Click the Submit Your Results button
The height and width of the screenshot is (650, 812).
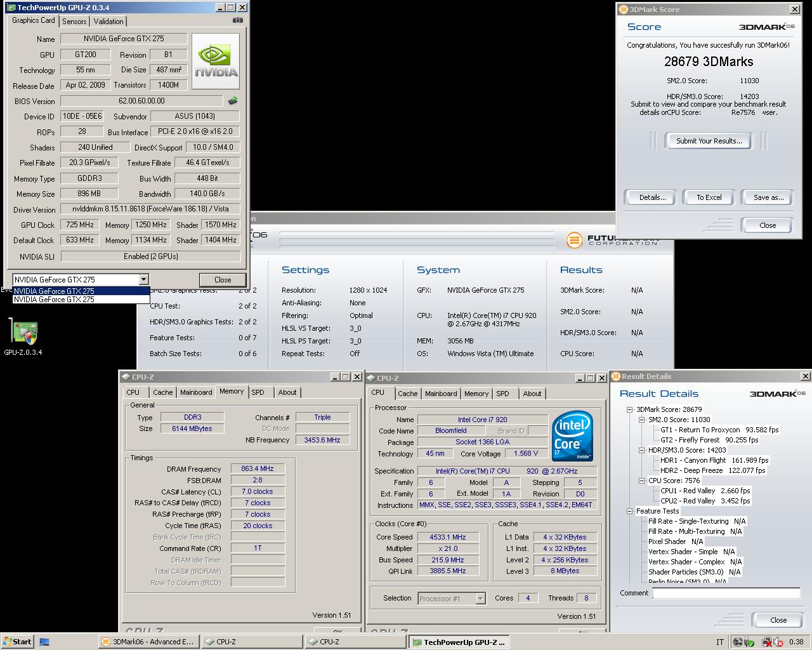[x=709, y=141]
